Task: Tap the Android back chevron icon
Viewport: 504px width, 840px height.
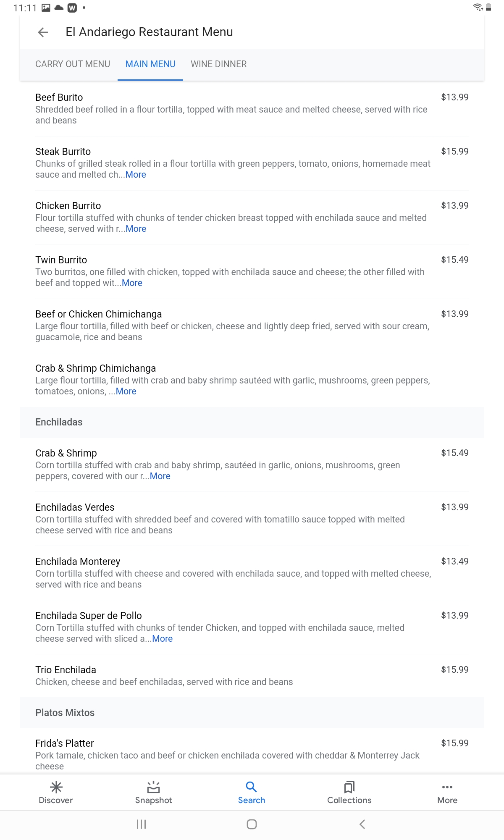Action: (362, 824)
